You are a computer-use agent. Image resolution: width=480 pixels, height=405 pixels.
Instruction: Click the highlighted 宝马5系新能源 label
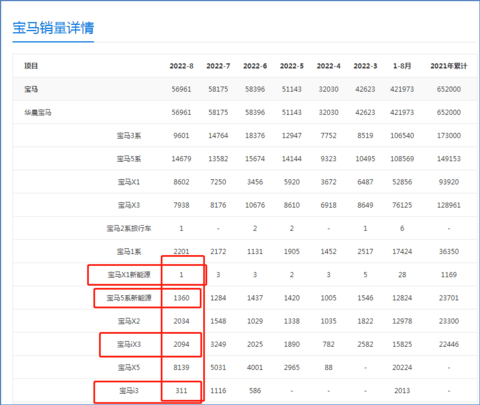(129, 298)
